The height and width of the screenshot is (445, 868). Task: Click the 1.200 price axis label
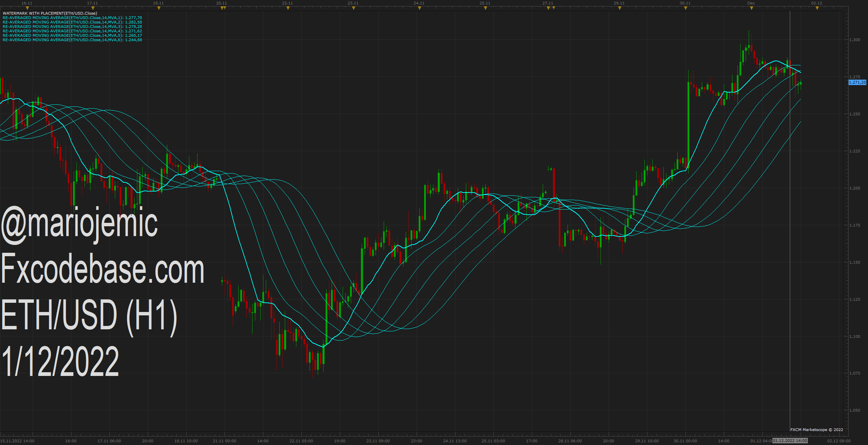(855, 188)
